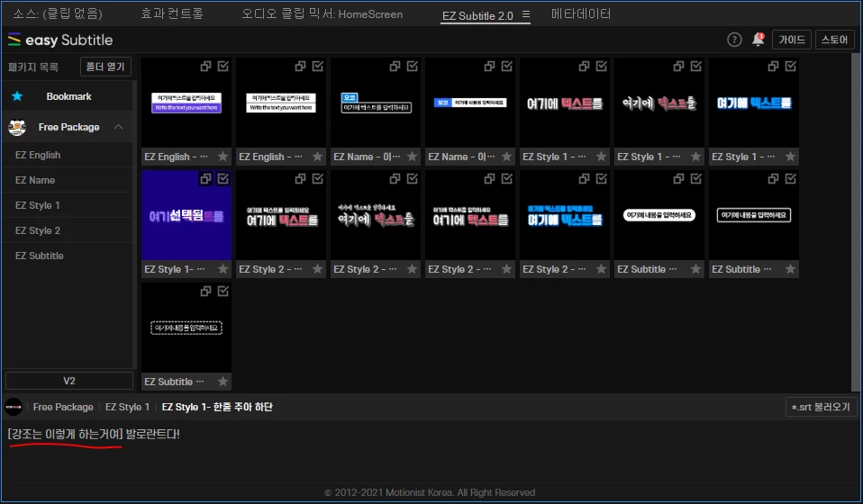Select Bookmark in package list
This screenshot has width=863, height=504.
coord(68,96)
